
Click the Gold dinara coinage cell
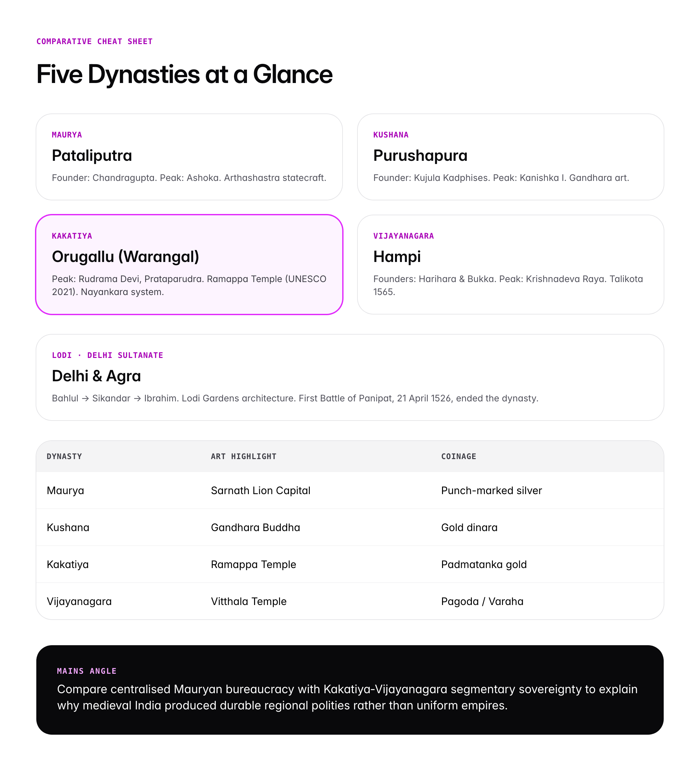[469, 528]
